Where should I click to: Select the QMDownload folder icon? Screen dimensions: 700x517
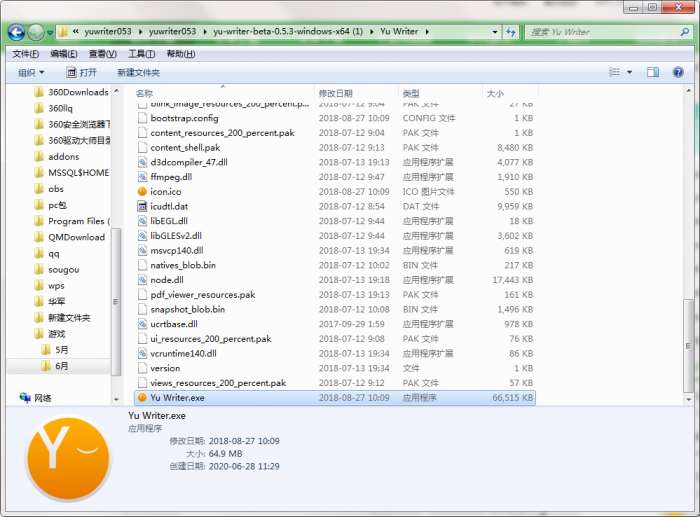pos(39,237)
